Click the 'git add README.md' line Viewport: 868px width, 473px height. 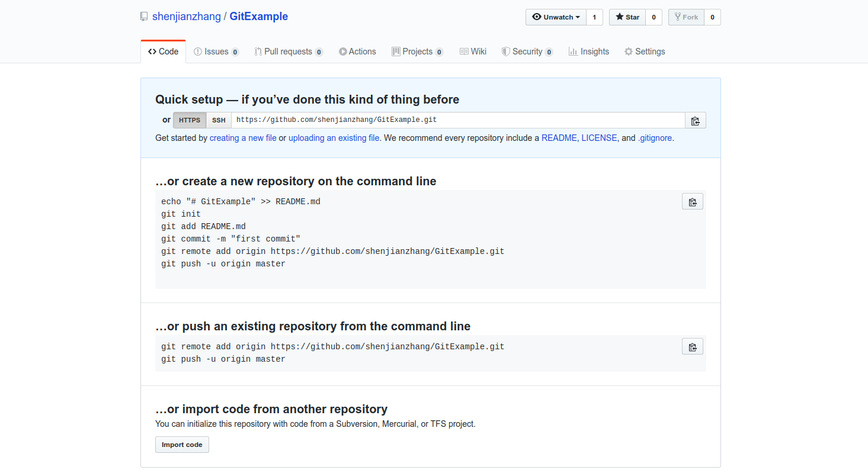click(203, 227)
